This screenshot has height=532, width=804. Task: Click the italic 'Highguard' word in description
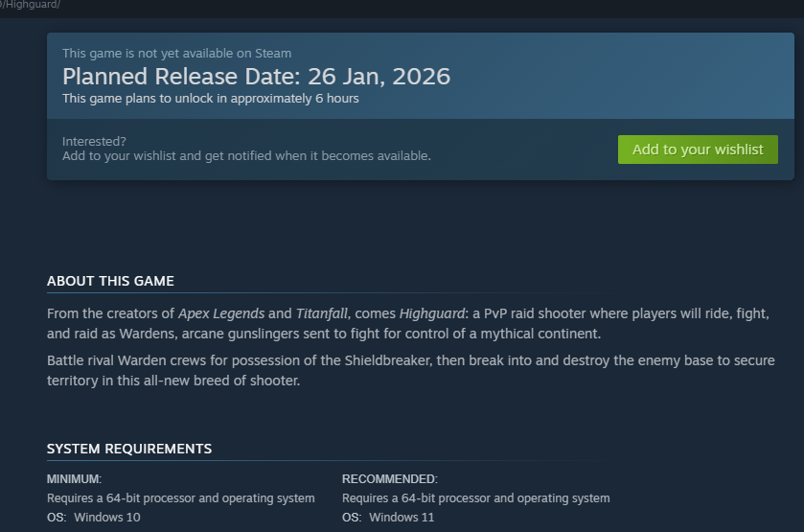432,313
